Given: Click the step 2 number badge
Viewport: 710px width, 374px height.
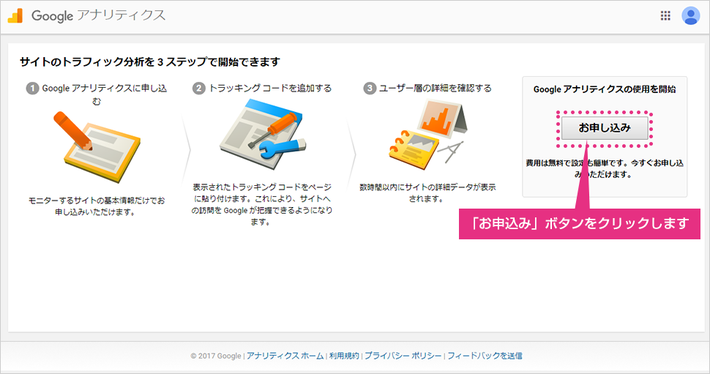Looking at the screenshot, I should point(199,88).
